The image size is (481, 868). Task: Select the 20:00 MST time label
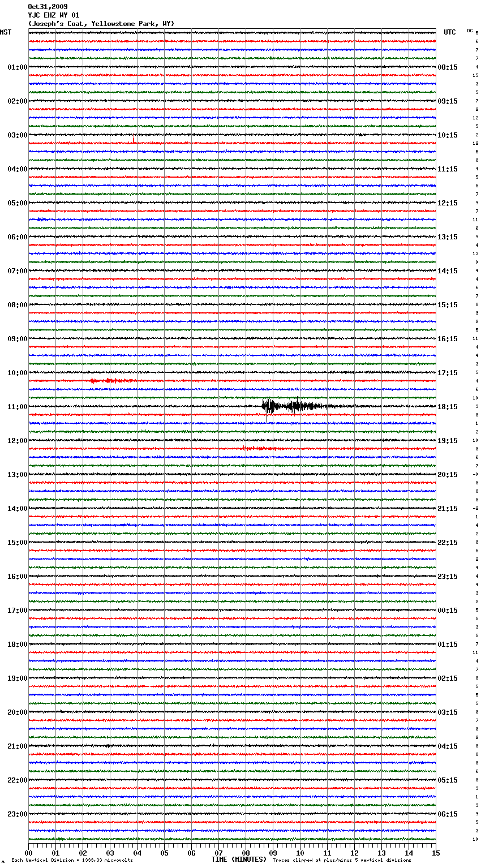pyautogui.click(x=18, y=712)
